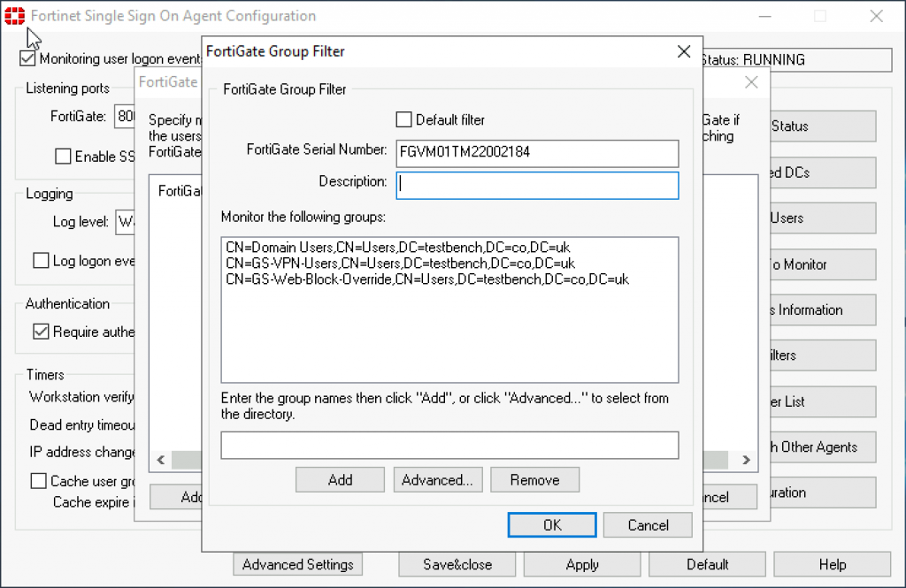Apply the agent configuration changes
906x588 pixels.
point(581,564)
